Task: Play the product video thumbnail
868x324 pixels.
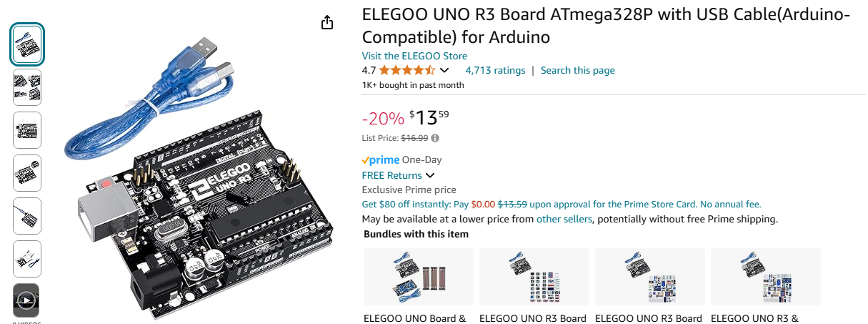Action: tap(26, 301)
